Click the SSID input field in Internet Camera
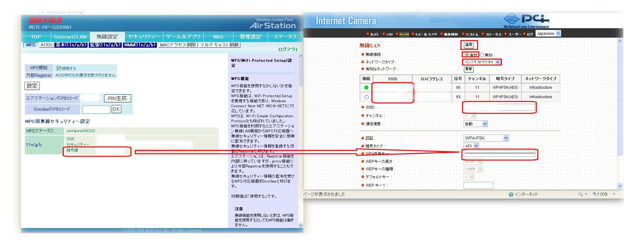This screenshot has width=644, height=250. [499, 107]
